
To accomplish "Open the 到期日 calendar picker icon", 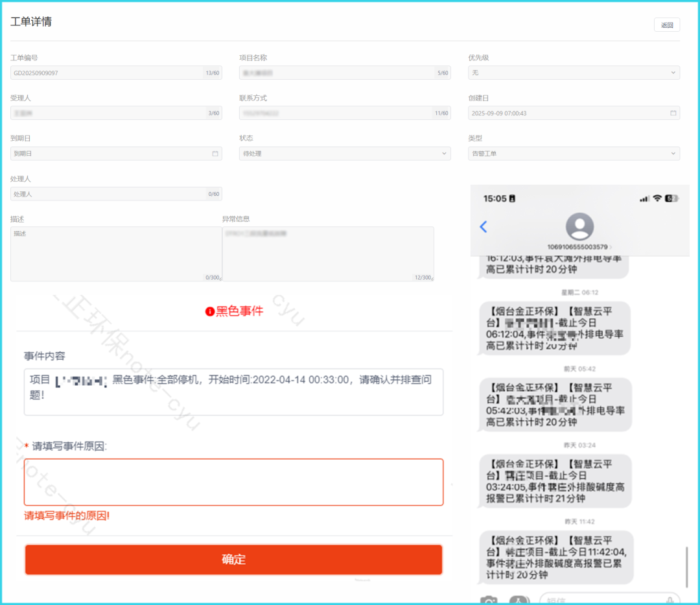I will click(x=214, y=153).
